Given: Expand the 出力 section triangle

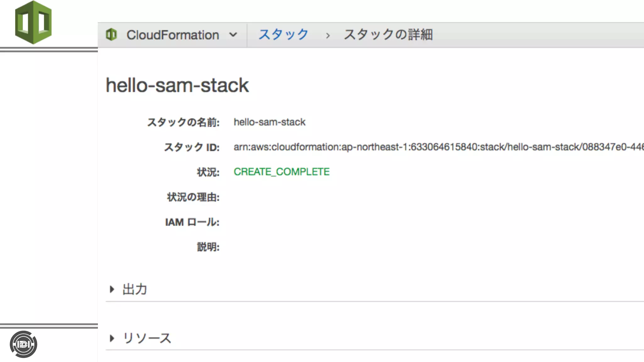Looking at the screenshot, I should coord(112,289).
